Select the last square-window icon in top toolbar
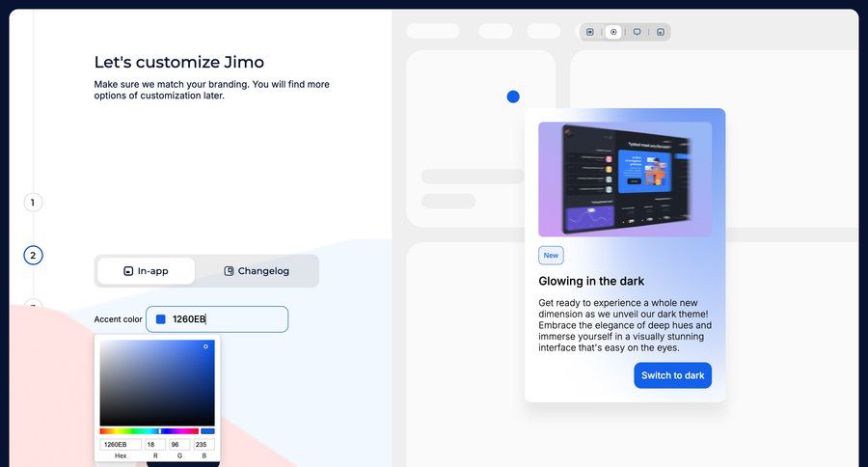 tap(661, 32)
